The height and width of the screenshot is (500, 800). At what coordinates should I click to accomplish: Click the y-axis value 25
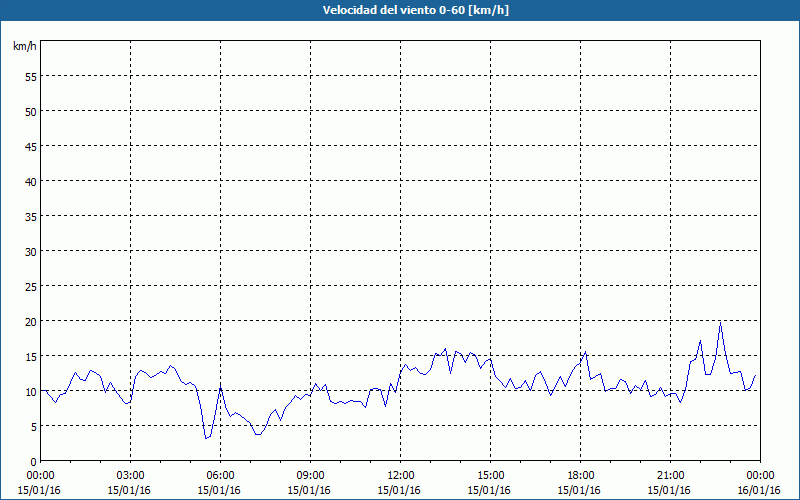tap(31, 287)
